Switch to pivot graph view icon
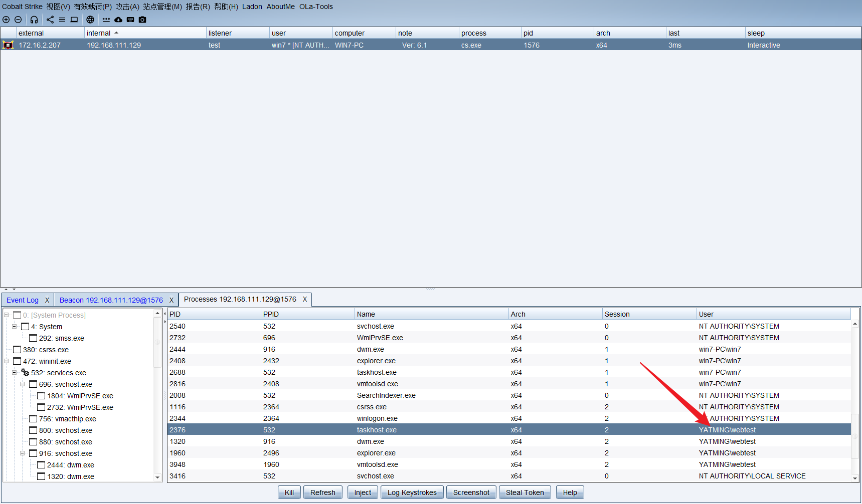Screen dimensions: 862x504 tap(50, 20)
